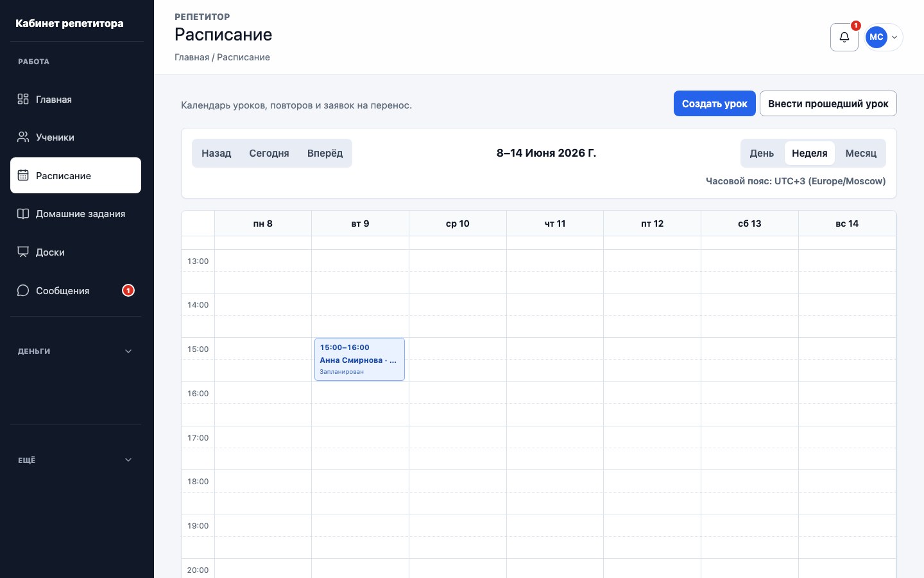This screenshot has height=578, width=924.
Task: Click the notifications bell icon
Action: (x=844, y=37)
